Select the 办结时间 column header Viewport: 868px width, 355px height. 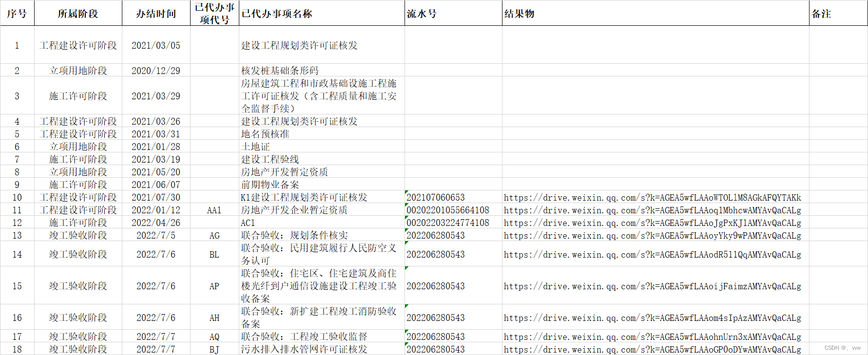(156, 14)
